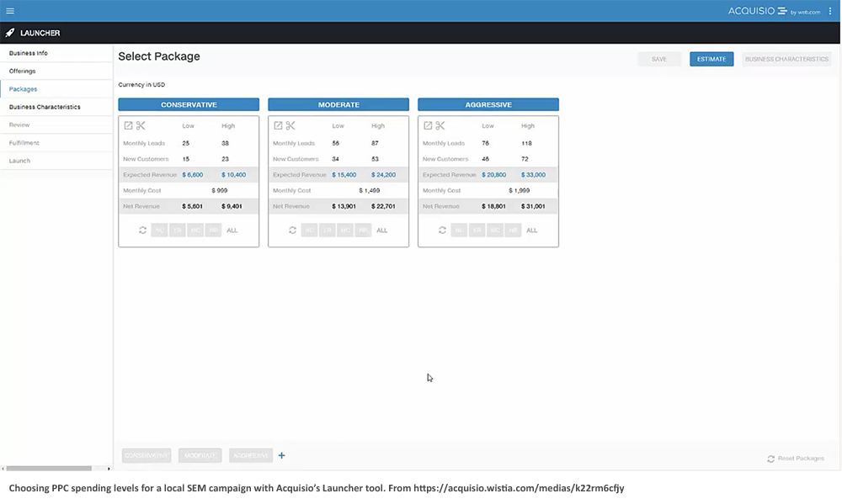Screen dimensions: 842x504
Task: Click the Acquisio logo
Action: (x=774, y=11)
